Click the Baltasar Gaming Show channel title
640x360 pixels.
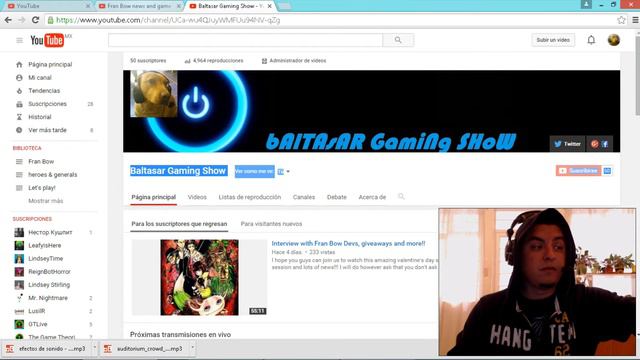[178, 171]
